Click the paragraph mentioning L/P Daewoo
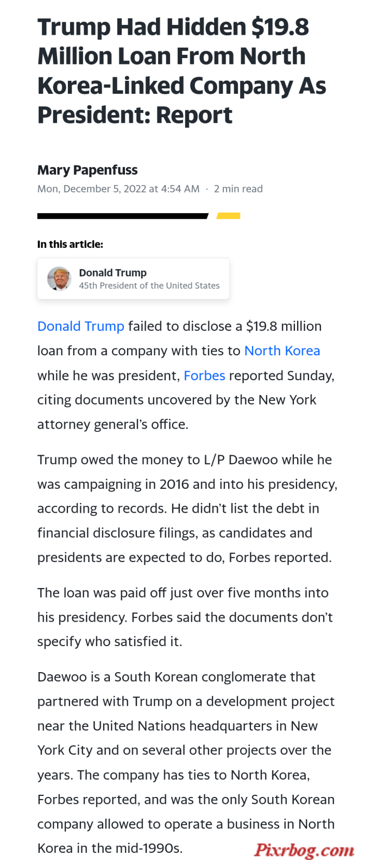 pos(187,508)
